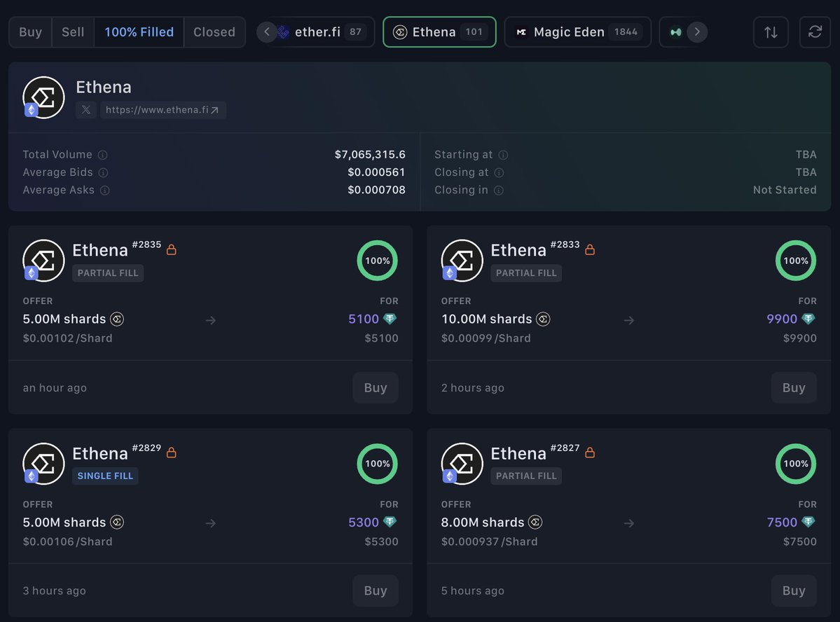The height and width of the screenshot is (622, 840).
Task: Click the 100% progress ring on #2833
Action: (x=796, y=261)
